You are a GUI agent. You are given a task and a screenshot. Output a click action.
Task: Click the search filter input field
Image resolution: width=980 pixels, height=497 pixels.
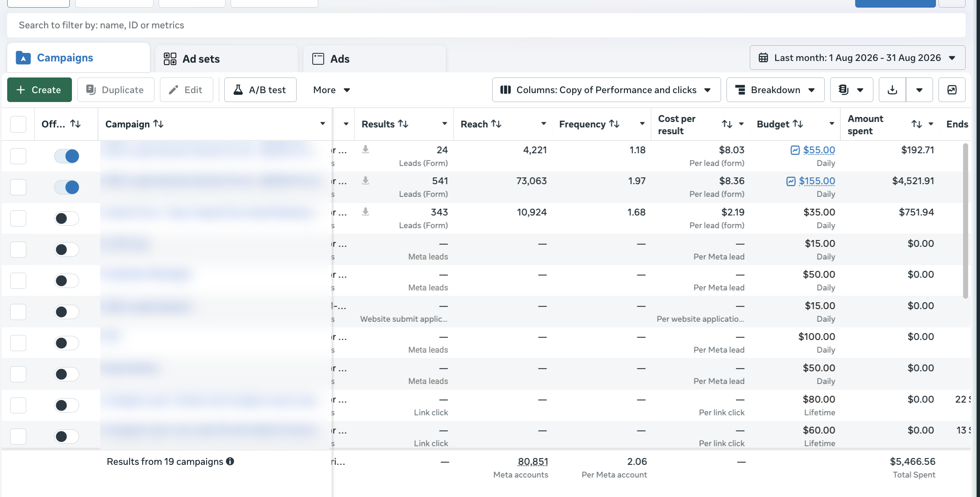(486, 25)
